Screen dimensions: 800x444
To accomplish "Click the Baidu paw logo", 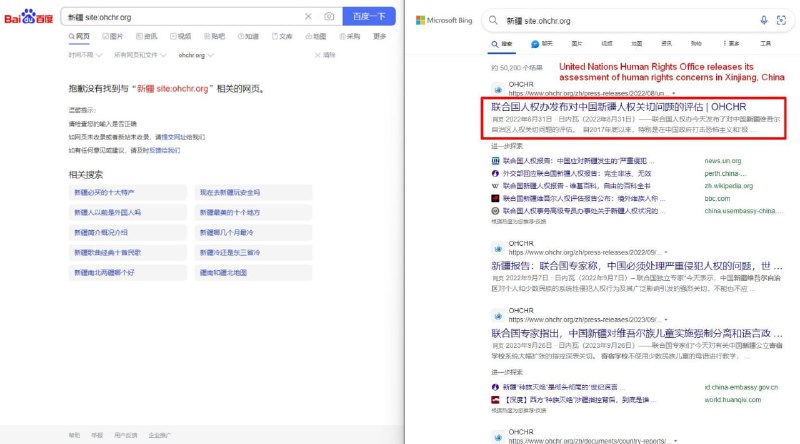I will [x=29, y=17].
